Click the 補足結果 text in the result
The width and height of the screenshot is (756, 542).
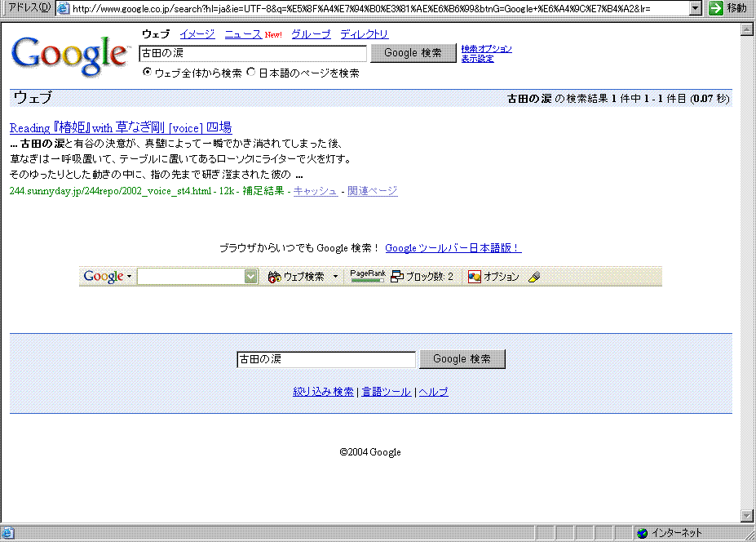263,191
